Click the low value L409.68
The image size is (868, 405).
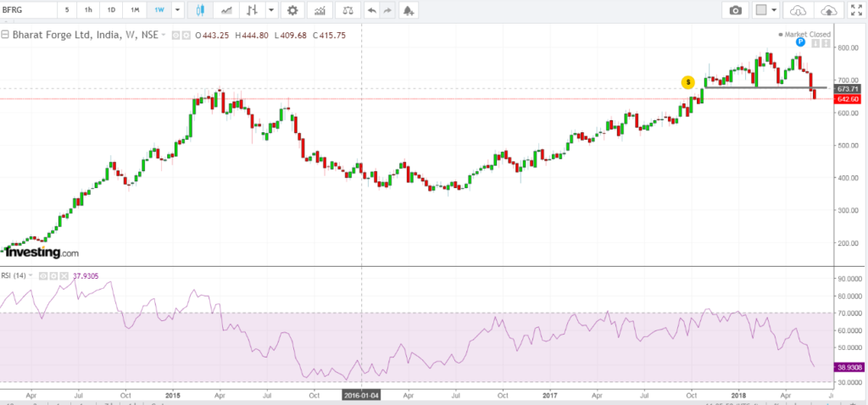pyautogui.click(x=290, y=35)
